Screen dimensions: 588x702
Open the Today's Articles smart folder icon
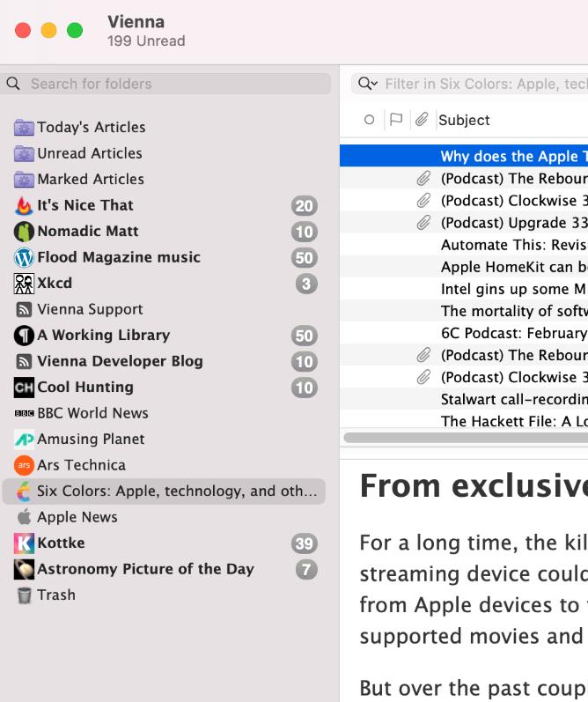[24, 128]
